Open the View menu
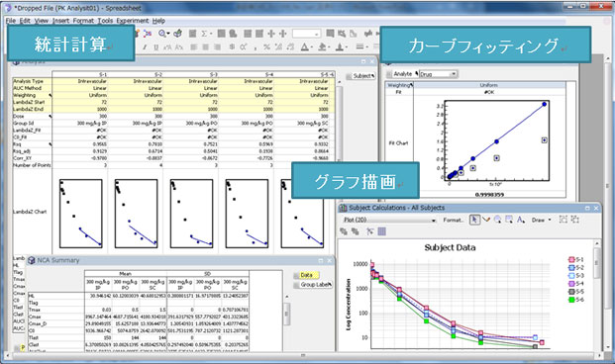Screen dimensions: 615x364 click(x=42, y=21)
